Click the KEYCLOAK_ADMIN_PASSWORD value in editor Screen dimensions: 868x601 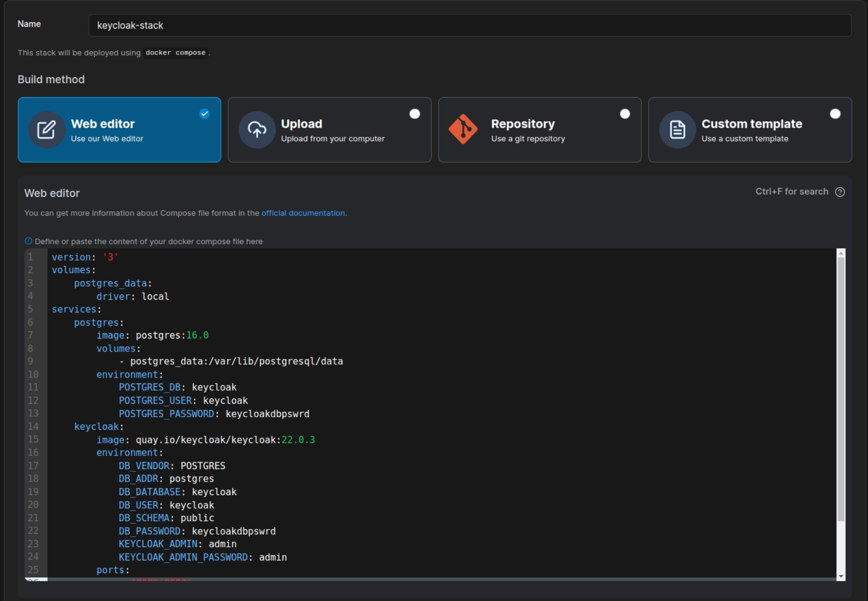pyautogui.click(x=274, y=557)
